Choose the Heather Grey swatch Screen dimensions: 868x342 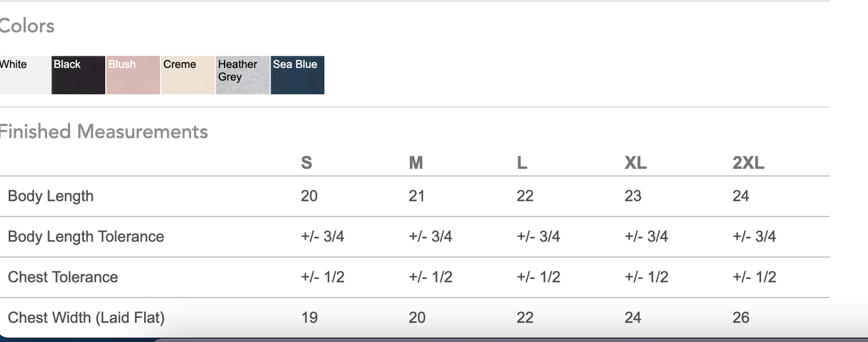(242, 75)
